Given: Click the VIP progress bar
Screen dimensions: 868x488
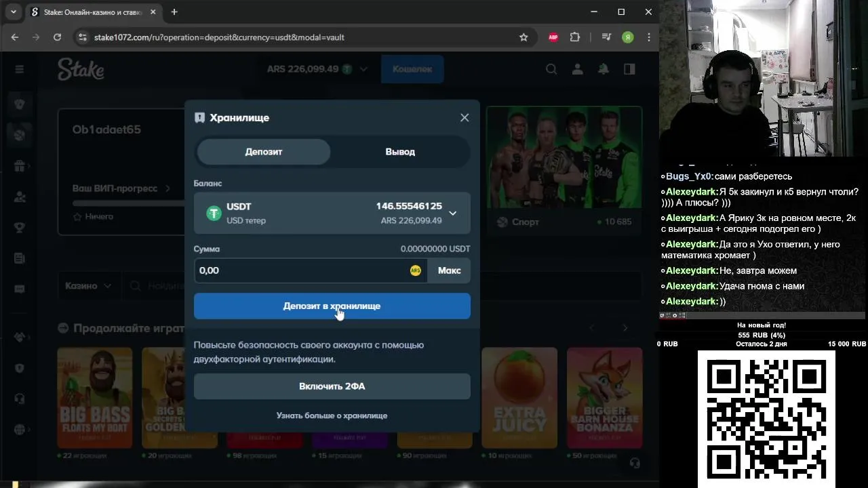Looking at the screenshot, I should pyautogui.click(x=128, y=203).
